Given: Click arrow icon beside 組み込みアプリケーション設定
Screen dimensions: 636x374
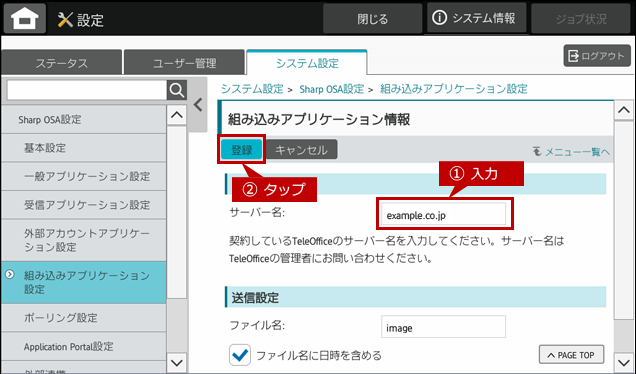Looking at the screenshot, I should pyautogui.click(x=10, y=275).
